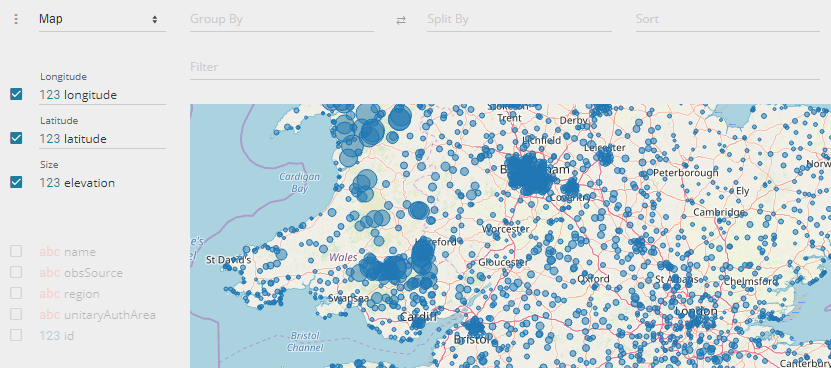Click into the Filter field
This screenshot has width=831, height=368.
[x=505, y=67]
